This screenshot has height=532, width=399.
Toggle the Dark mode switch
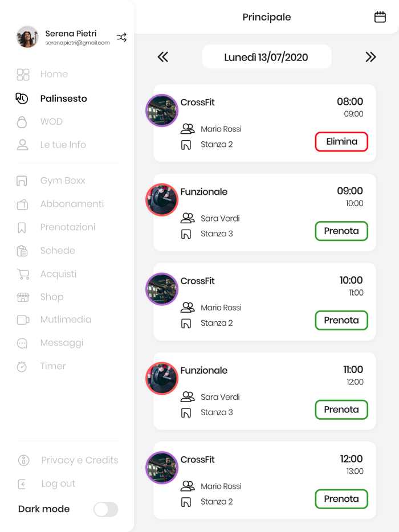click(x=105, y=509)
